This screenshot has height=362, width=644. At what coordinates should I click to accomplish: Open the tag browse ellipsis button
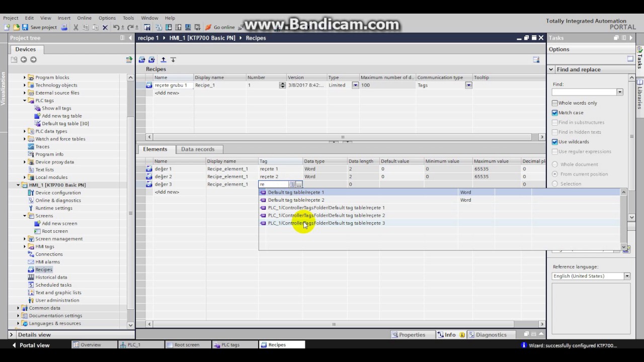pos(299,185)
